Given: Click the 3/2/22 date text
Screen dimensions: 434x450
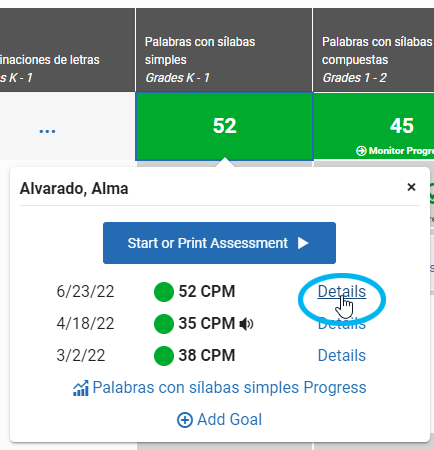Looking at the screenshot, I should tap(81, 355).
